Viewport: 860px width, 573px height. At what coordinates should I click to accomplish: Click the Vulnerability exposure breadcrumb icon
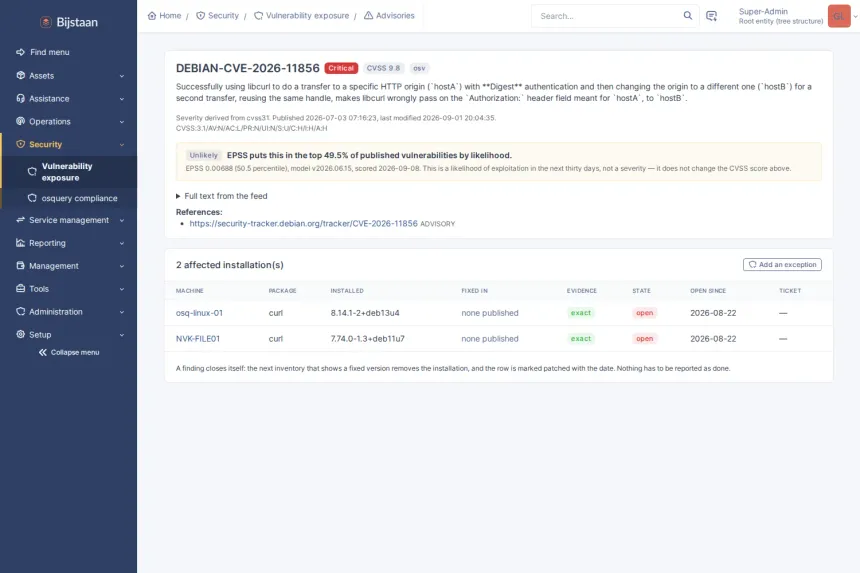pyautogui.click(x=258, y=15)
